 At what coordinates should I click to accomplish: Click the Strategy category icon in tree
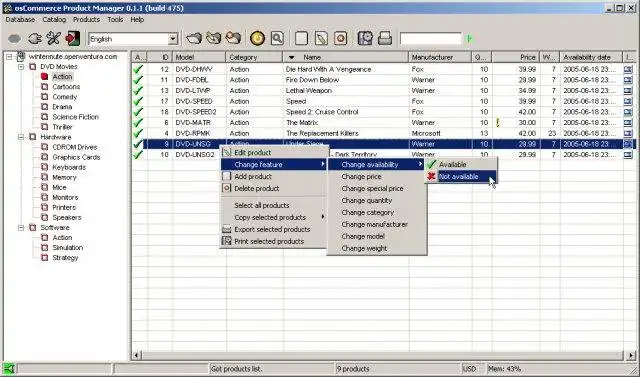pos(44,258)
